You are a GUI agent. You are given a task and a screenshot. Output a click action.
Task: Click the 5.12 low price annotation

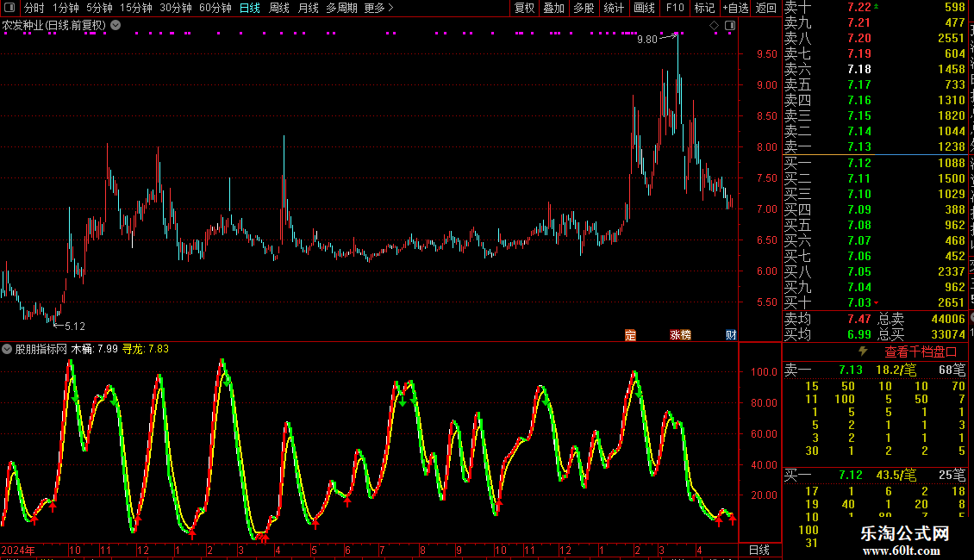click(x=74, y=326)
